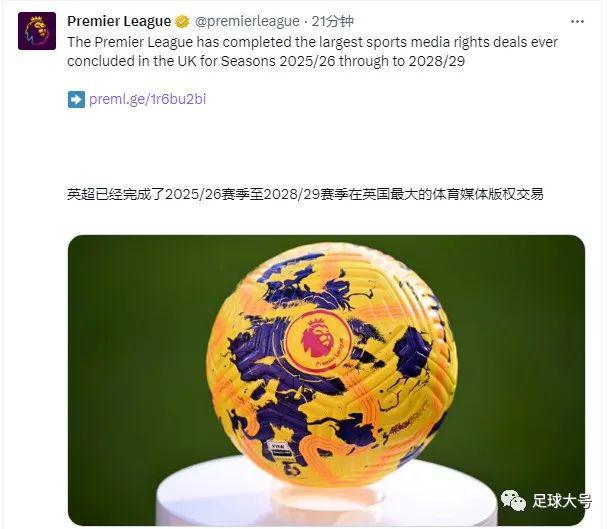612x529 pixels.
Task: Click the gold verified badge icon
Action: 181,21
